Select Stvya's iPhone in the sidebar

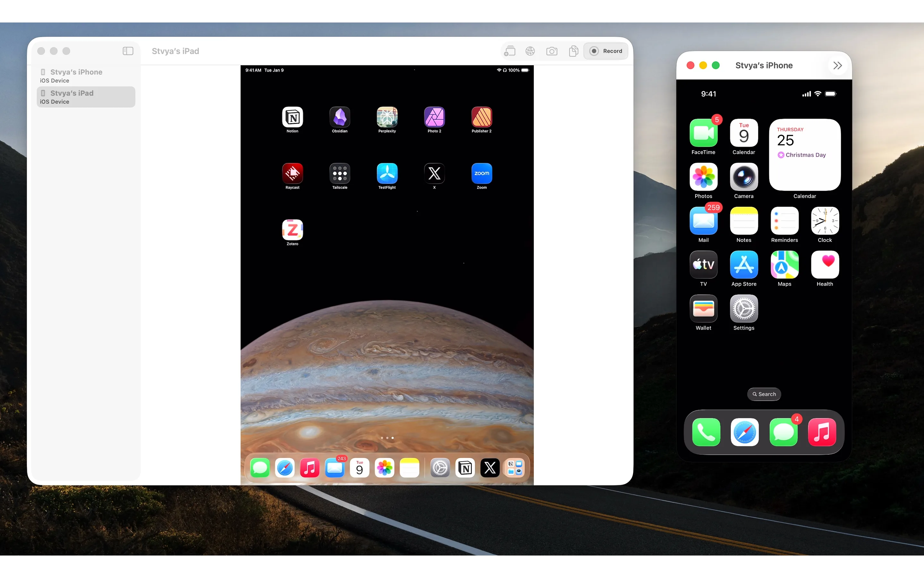pyautogui.click(x=86, y=76)
